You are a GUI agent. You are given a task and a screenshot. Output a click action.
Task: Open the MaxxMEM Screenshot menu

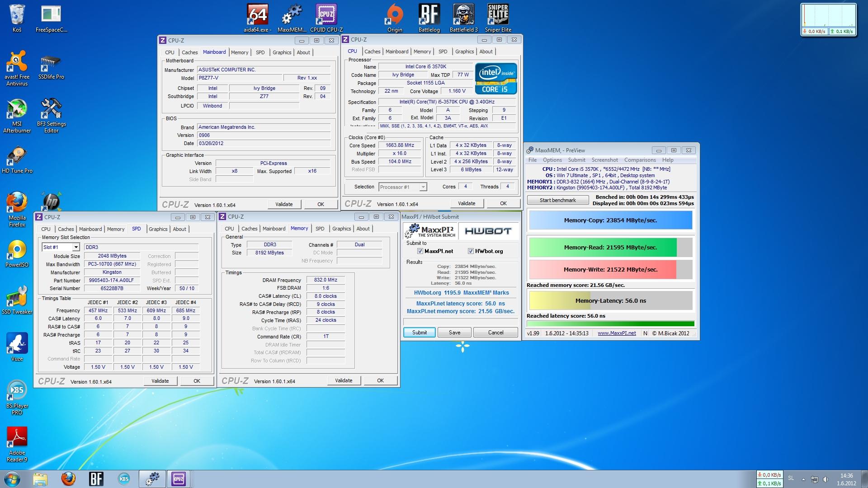tap(604, 160)
